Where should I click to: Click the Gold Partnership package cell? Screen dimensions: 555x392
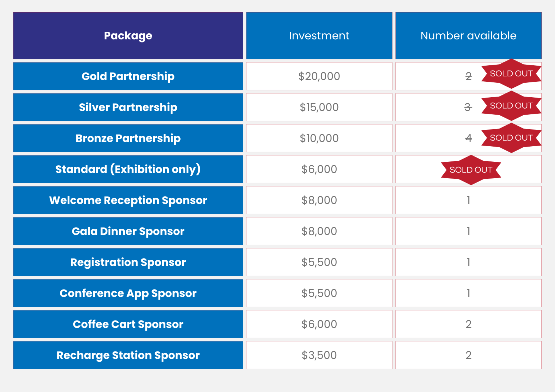[x=128, y=76]
